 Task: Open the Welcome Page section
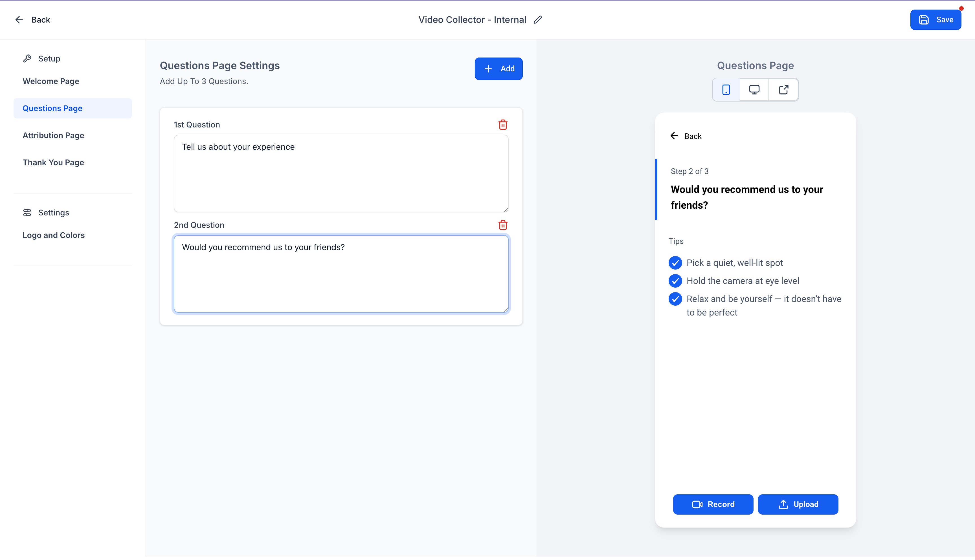51,81
